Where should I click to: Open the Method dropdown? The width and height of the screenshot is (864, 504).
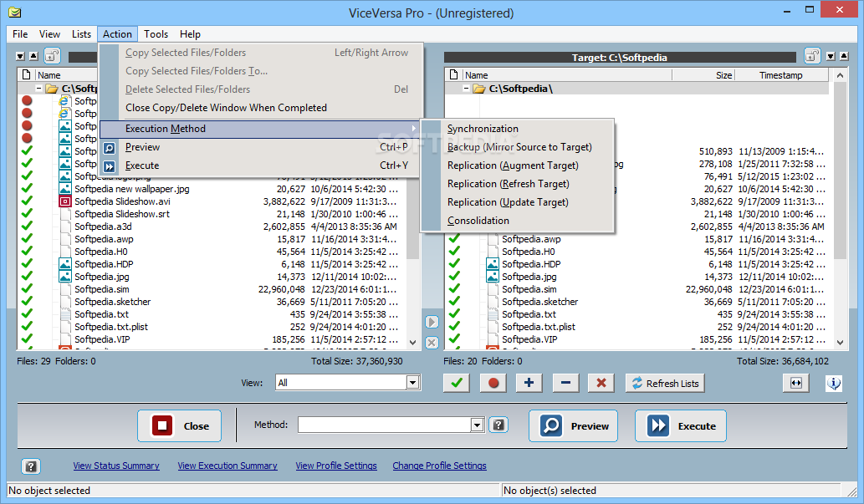tap(478, 425)
